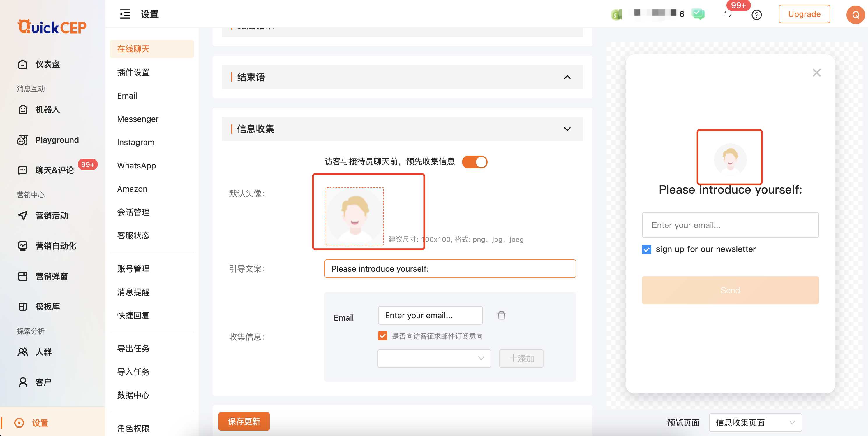Click the Shopify store icon
The width and height of the screenshot is (868, 436).
[616, 15]
